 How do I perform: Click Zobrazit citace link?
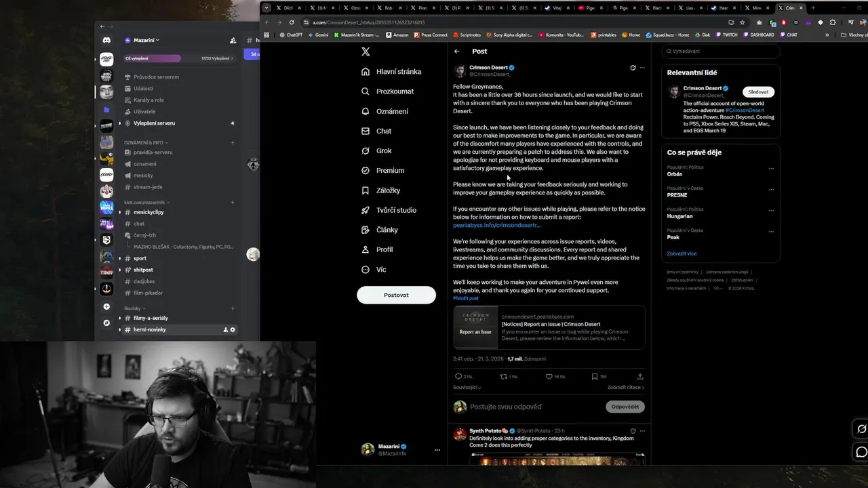(x=626, y=388)
